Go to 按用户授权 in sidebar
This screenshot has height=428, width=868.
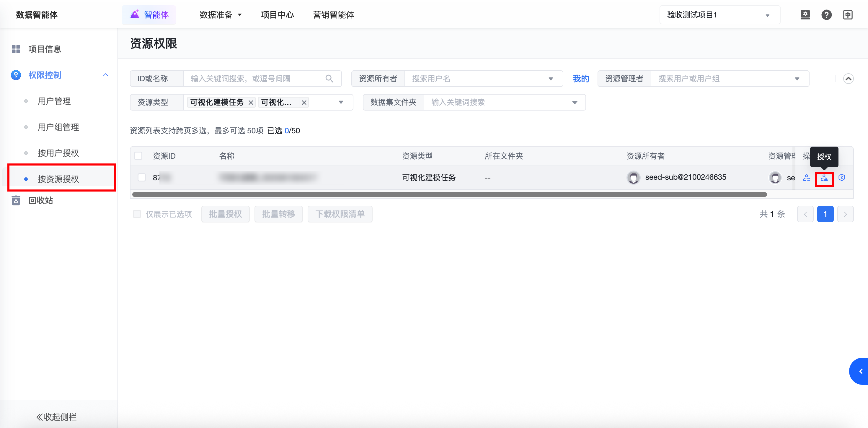(58, 153)
